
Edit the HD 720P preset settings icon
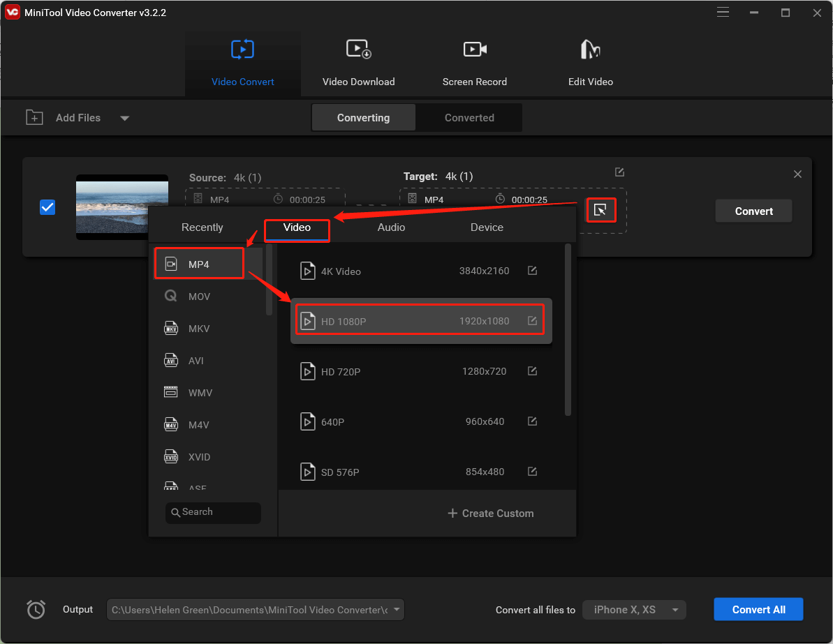click(x=532, y=371)
